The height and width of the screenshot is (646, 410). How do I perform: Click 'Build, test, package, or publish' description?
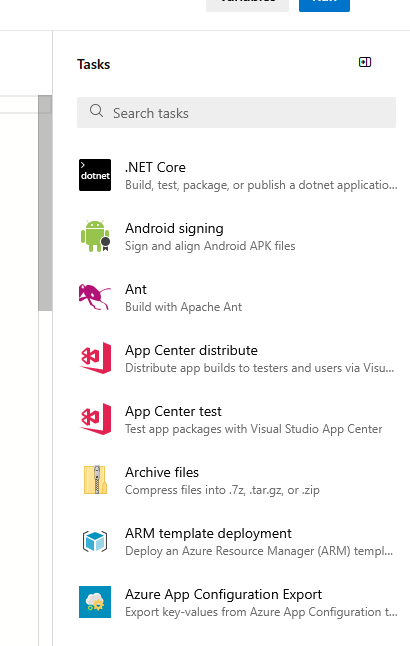coord(261,185)
